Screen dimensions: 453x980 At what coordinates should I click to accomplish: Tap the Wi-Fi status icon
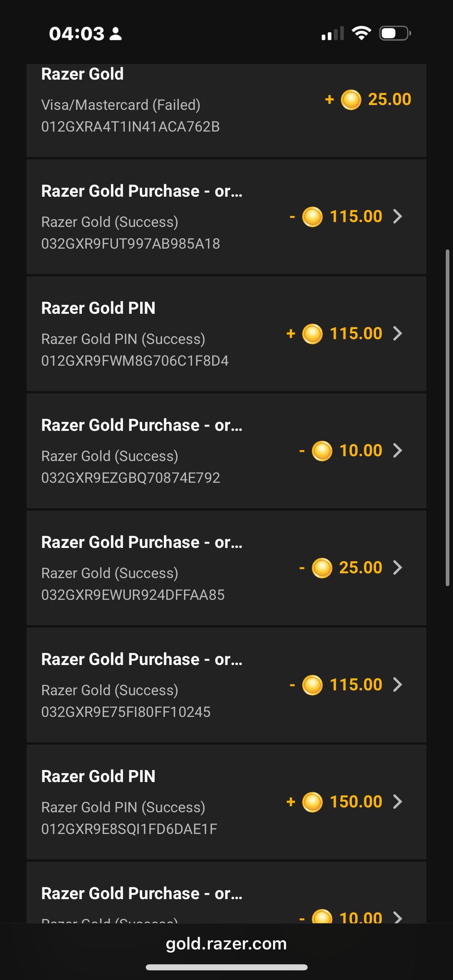pyautogui.click(x=361, y=33)
